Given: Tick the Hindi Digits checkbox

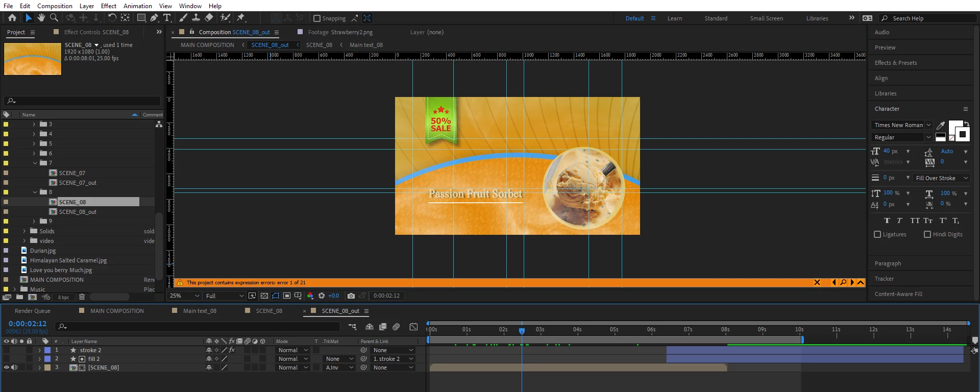Looking at the screenshot, I should [x=927, y=234].
